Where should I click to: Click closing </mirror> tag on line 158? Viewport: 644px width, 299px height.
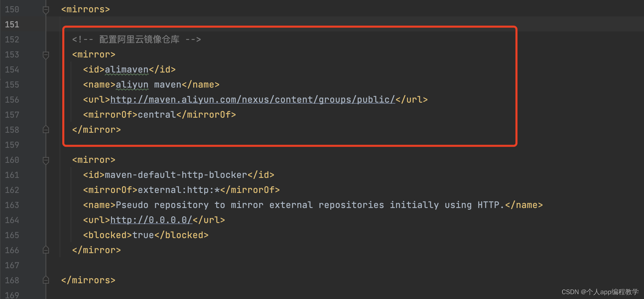pyautogui.click(x=97, y=130)
